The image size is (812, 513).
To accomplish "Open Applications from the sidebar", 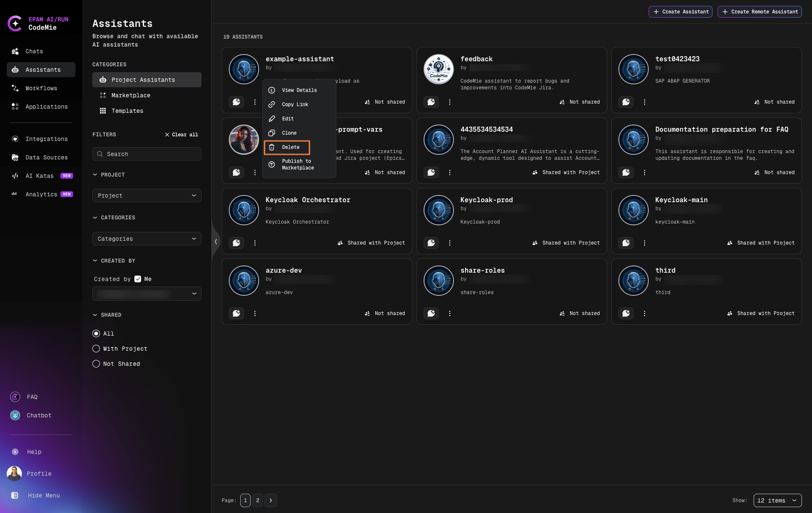I will pos(47,107).
